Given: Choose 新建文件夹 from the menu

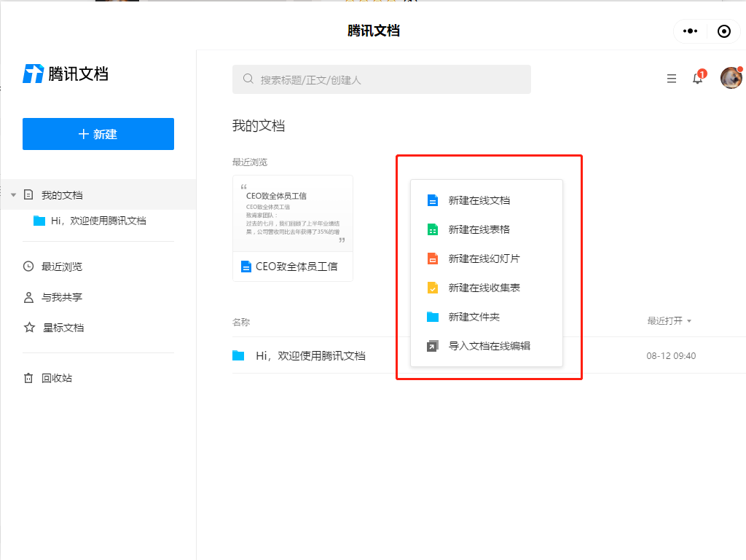Looking at the screenshot, I should [486, 317].
